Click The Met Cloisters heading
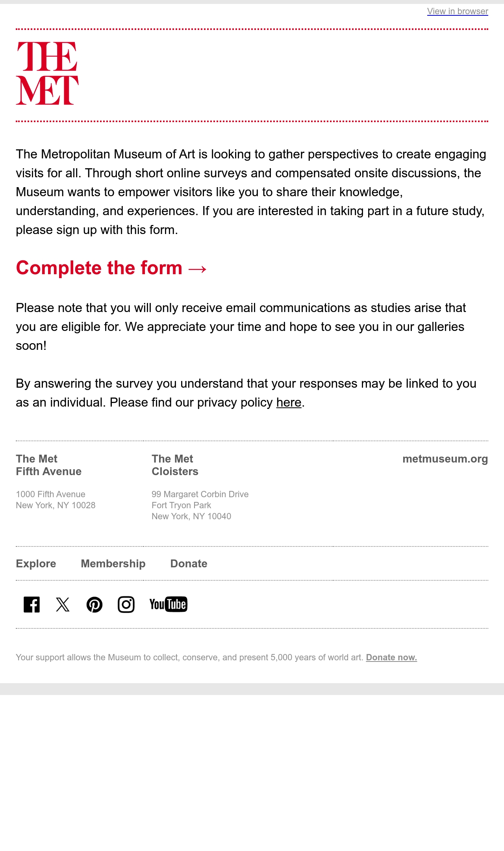504x851 pixels. pos(175,465)
